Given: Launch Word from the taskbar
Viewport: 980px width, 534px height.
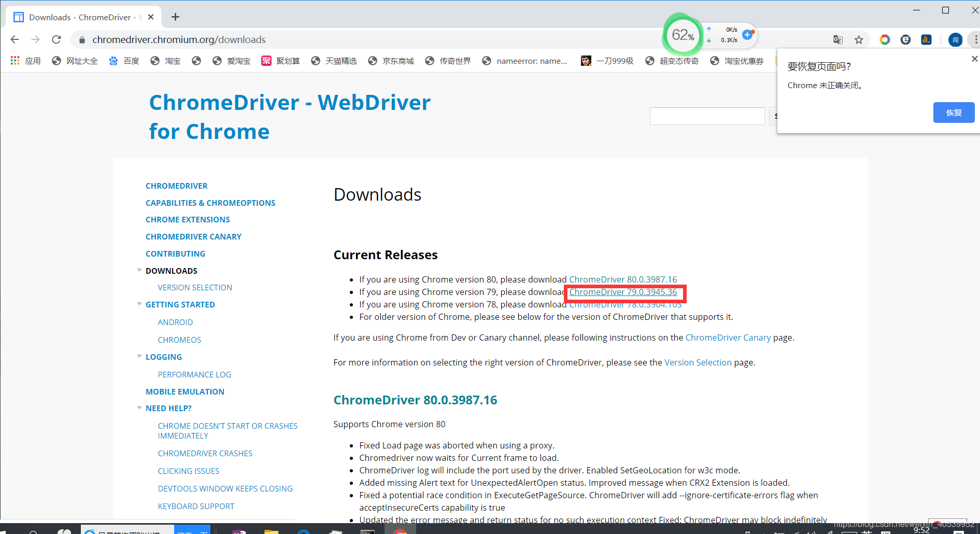Looking at the screenshot, I should pos(239,530).
